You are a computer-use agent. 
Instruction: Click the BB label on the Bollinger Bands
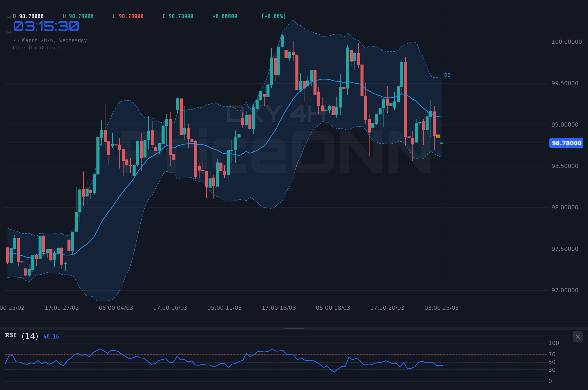click(447, 75)
